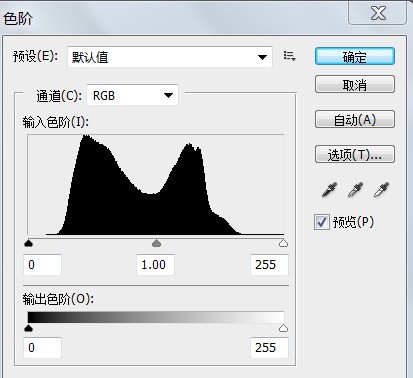
Task: Click the 取消 button
Action: click(355, 85)
